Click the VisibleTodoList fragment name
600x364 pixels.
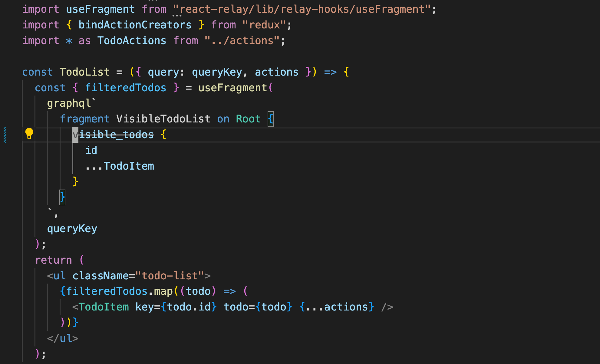click(x=163, y=119)
